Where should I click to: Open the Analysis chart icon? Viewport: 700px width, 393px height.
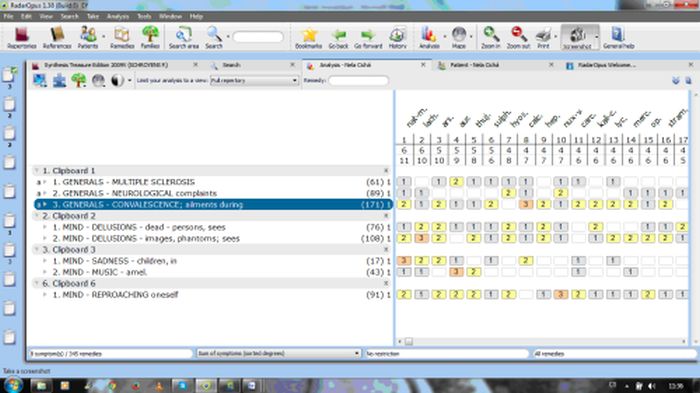[x=429, y=38]
